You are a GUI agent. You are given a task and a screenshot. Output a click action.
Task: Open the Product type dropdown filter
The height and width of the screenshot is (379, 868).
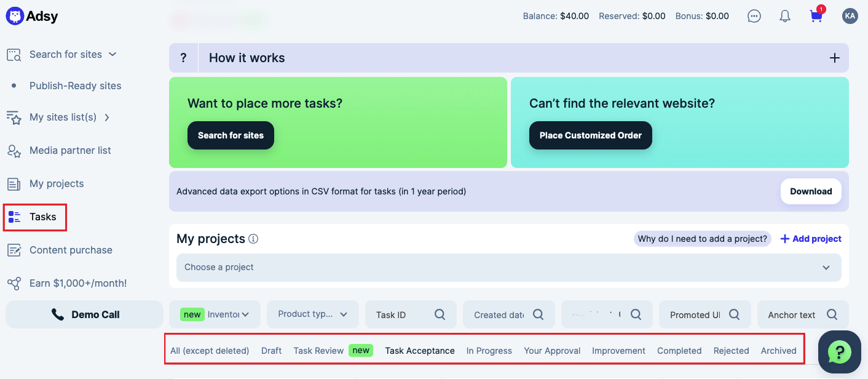(313, 314)
